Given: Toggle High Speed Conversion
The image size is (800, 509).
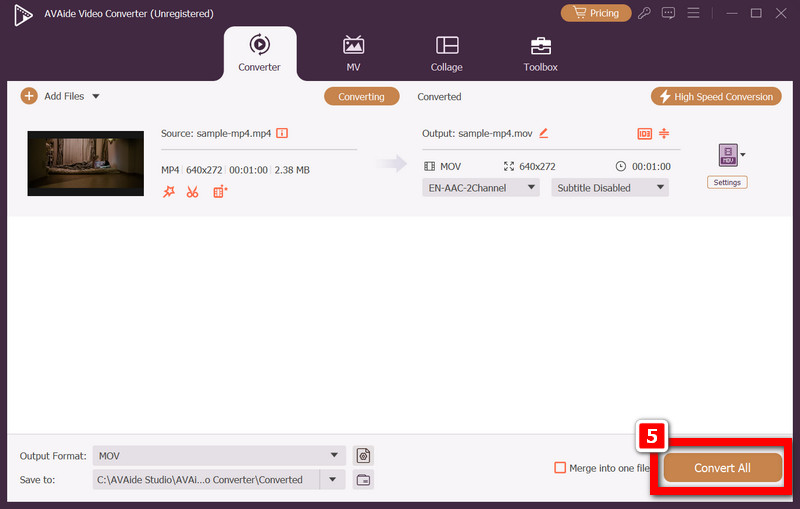Looking at the screenshot, I should pyautogui.click(x=716, y=96).
